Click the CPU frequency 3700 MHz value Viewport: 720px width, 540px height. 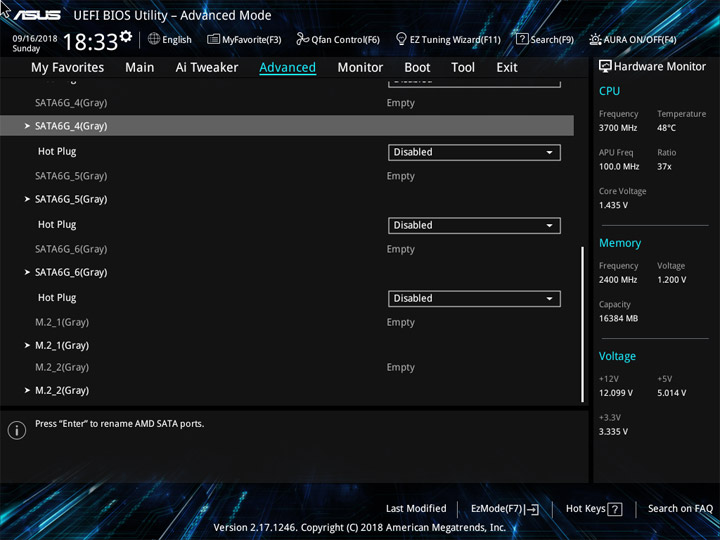(x=618, y=128)
